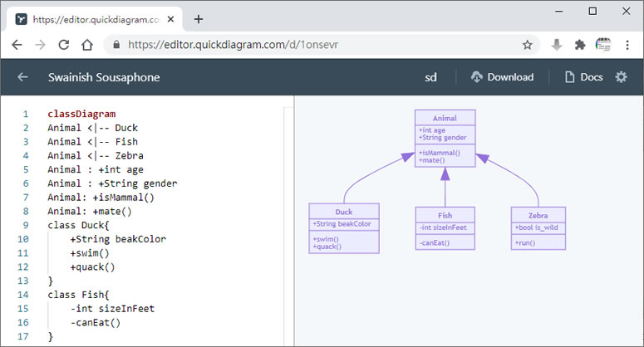Click the app back arrow icon
The height and width of the screenshot is (347, 644).
click(x=22, y=77)
